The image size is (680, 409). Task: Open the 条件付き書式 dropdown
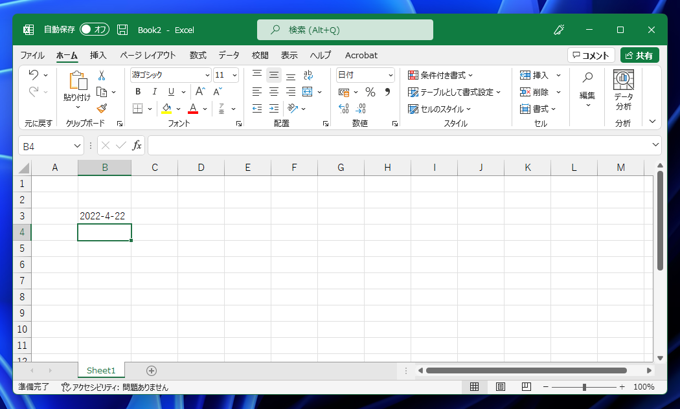pos(441,75)
